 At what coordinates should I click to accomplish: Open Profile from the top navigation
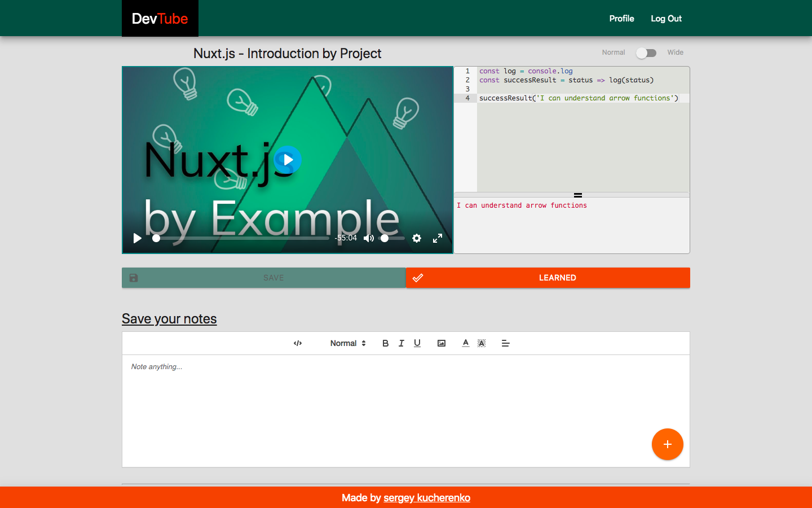coord(621,18)
